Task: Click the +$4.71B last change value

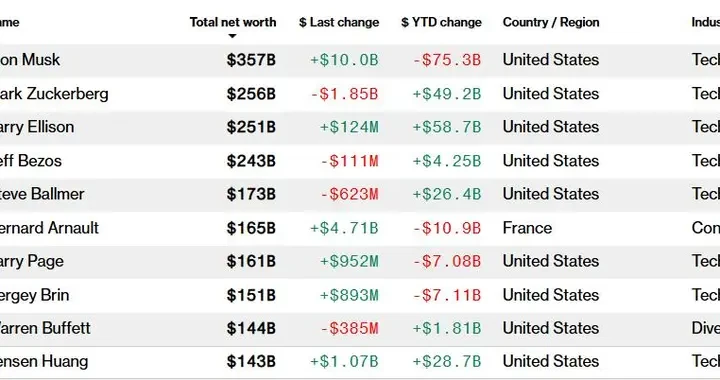Action: pos(344,228)
